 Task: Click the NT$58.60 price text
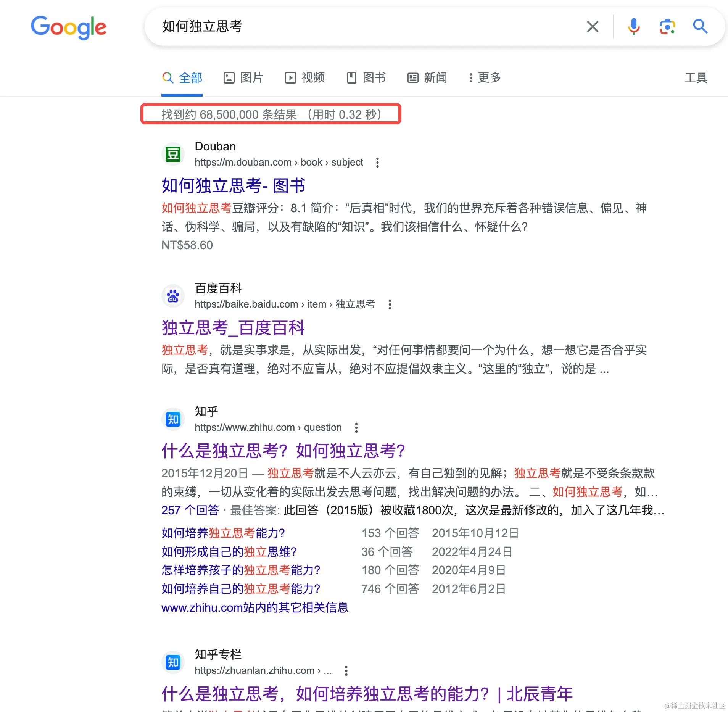(x=187, y=245)
